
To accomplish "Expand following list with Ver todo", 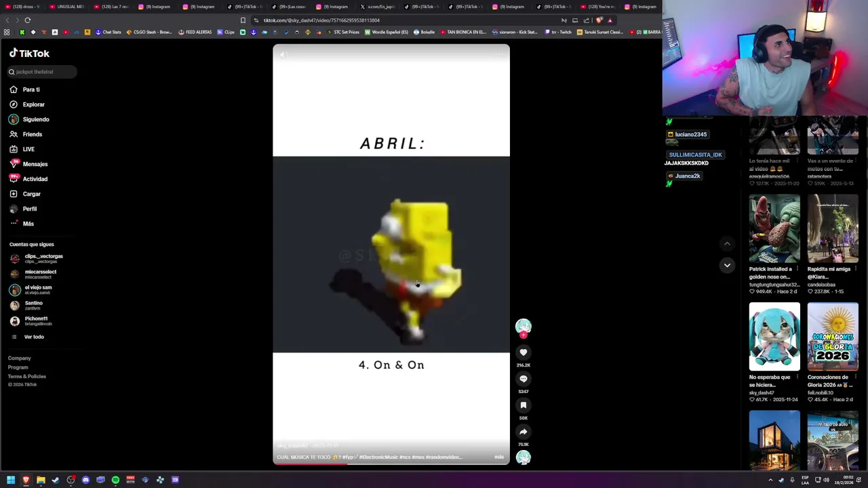I will pos(28,337).
